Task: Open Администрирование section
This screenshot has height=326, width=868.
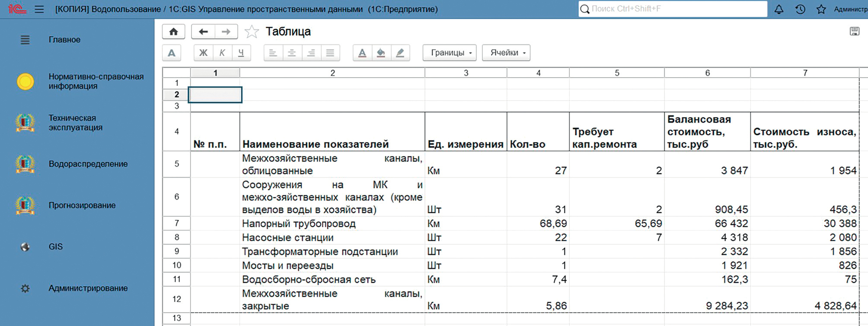Action: click(88, 288)
